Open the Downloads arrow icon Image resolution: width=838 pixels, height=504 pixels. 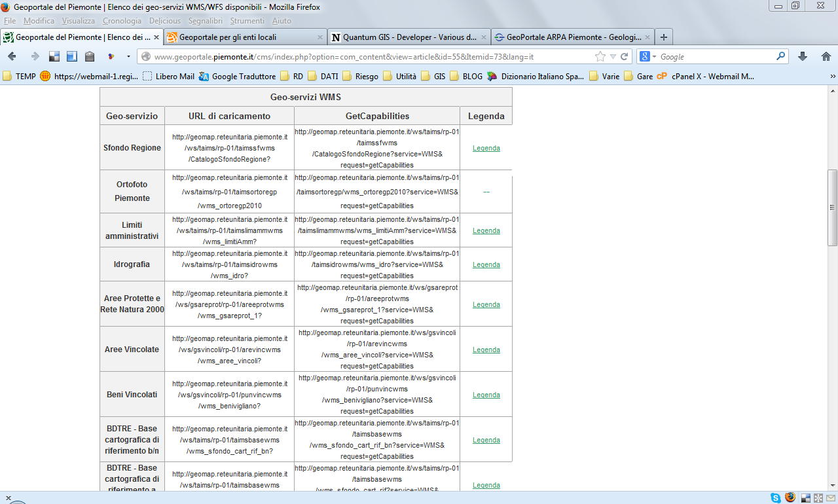pyautogui.click(x=803, y=57)
